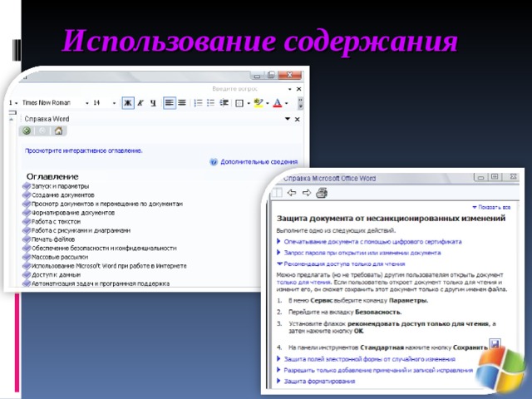Click green Back button in help pane
This screenshot has width=532, height=399.
pos(27,131)
